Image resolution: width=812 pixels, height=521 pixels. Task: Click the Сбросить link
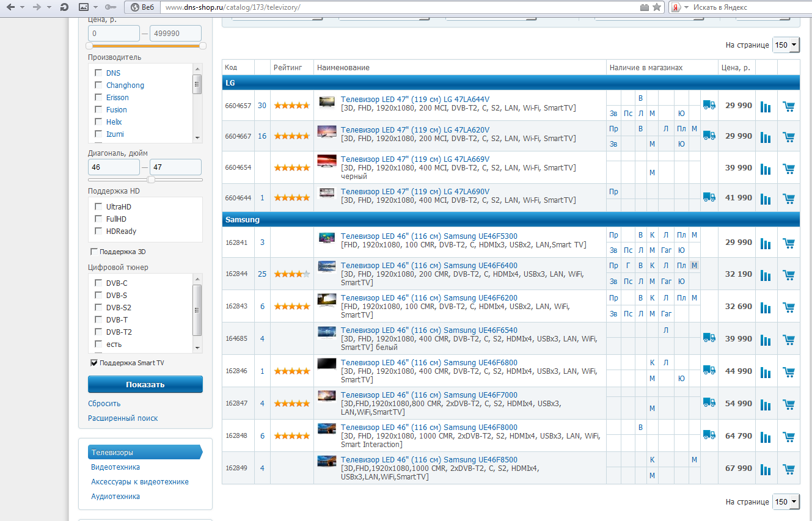click(104, 403)
